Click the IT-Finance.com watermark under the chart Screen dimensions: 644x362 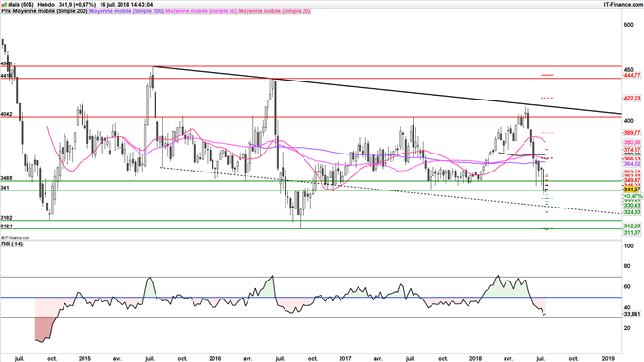tap(15, 238)
